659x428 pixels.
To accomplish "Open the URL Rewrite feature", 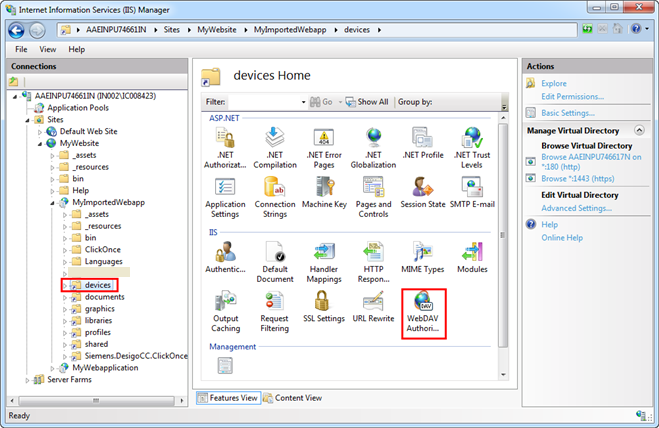I will [373, 308].
